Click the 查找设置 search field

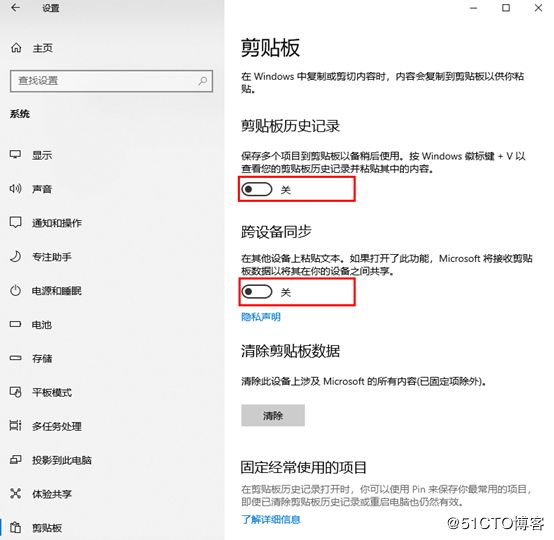pyautogui.click(x=111, y=81)
